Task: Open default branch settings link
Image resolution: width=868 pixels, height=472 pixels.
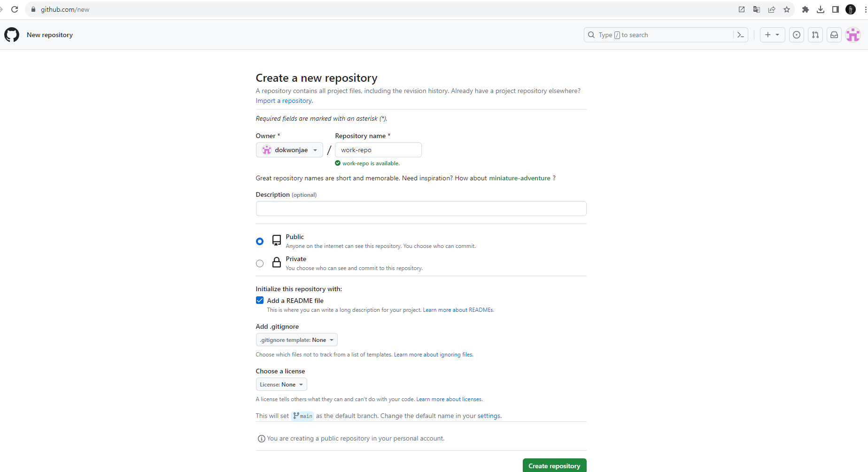Action: coord(489,416)
